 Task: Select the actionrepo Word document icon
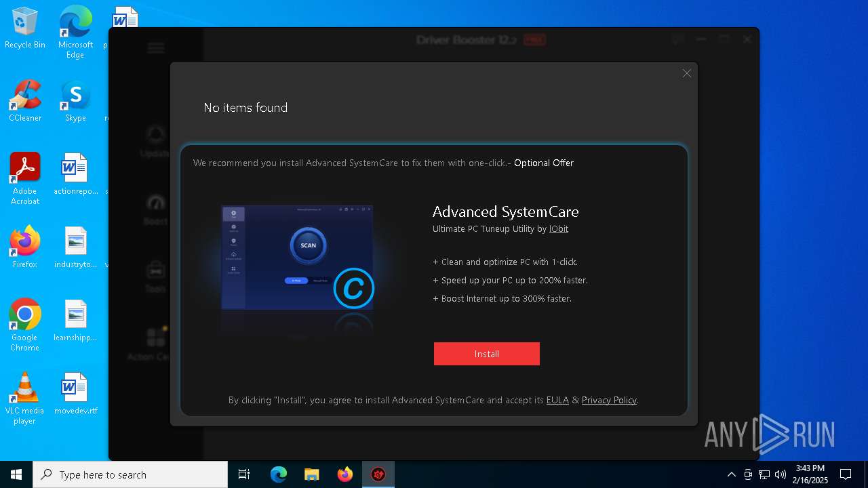click(x=75, y=174)
